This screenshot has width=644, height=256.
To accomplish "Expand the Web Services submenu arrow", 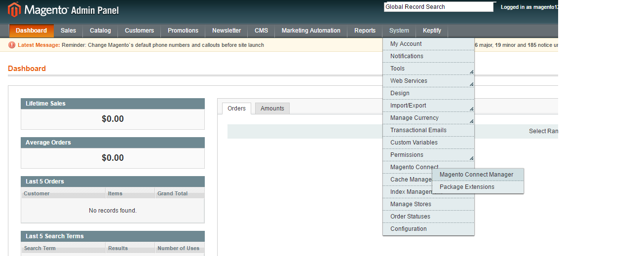I will click(x=471, y=84).
